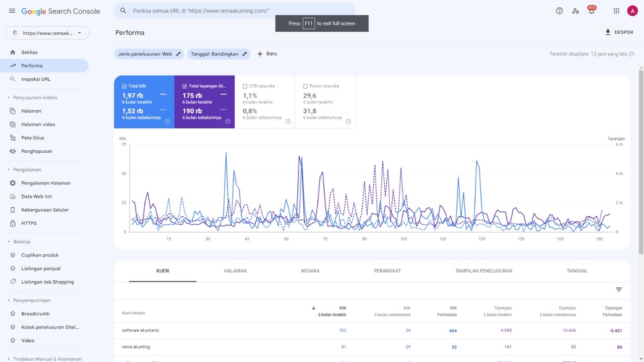The height and width of the screenshot is (362, 644).
Task: Click the manage users and settings icon
Action: point(575,11)
